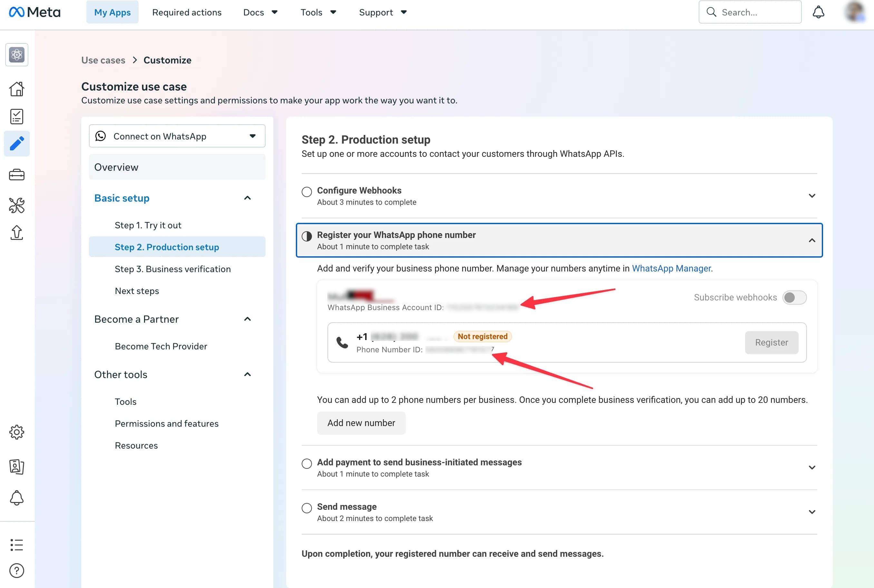Open the checklist icon in sidebar

(x=17, y=117)
